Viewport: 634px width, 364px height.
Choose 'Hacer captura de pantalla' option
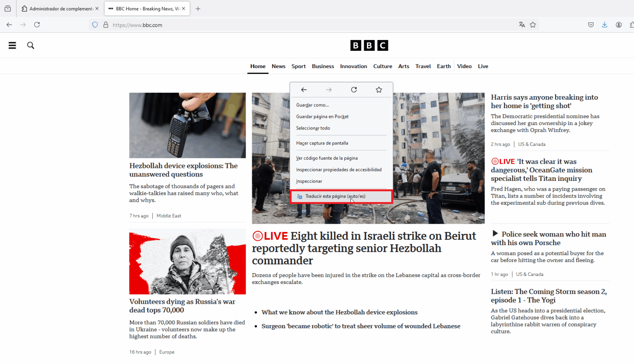click(322, 143)
